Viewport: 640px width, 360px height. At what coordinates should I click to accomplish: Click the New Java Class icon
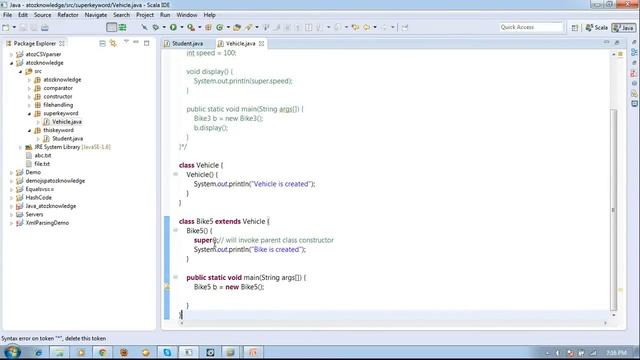(220, 27)
